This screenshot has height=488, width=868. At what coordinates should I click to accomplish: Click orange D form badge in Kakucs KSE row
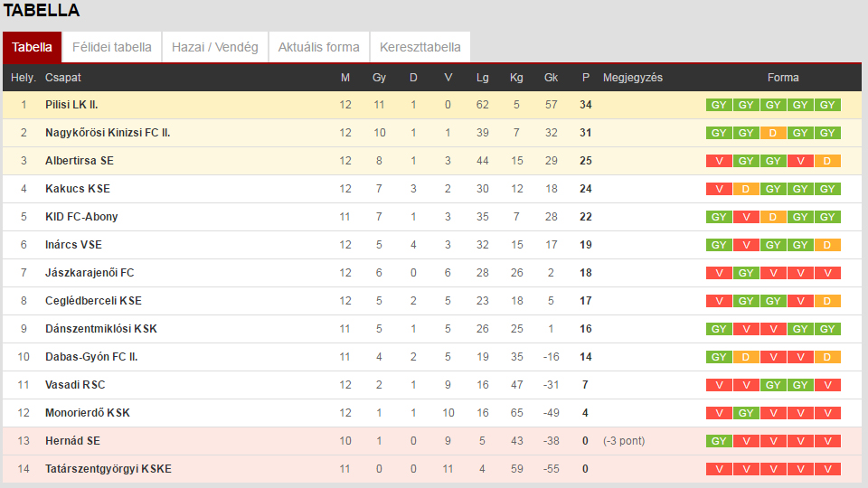746,189
